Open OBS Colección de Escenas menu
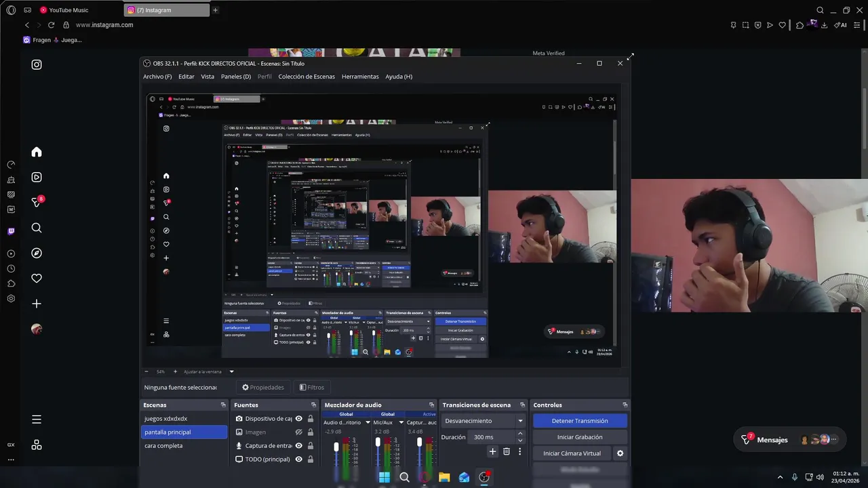 [x=307, y=77]
